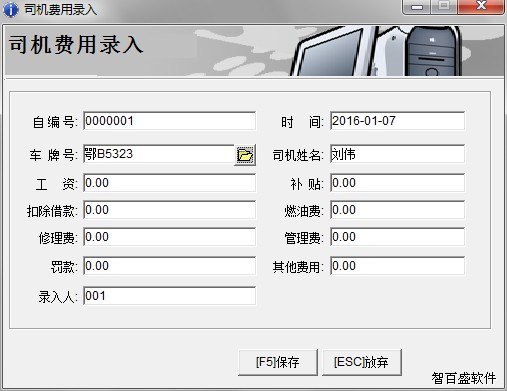The width and height of the screenshot is (507, 391).
Task: Click the 智百盛软件 text
Action: click(x=464, y=378)
